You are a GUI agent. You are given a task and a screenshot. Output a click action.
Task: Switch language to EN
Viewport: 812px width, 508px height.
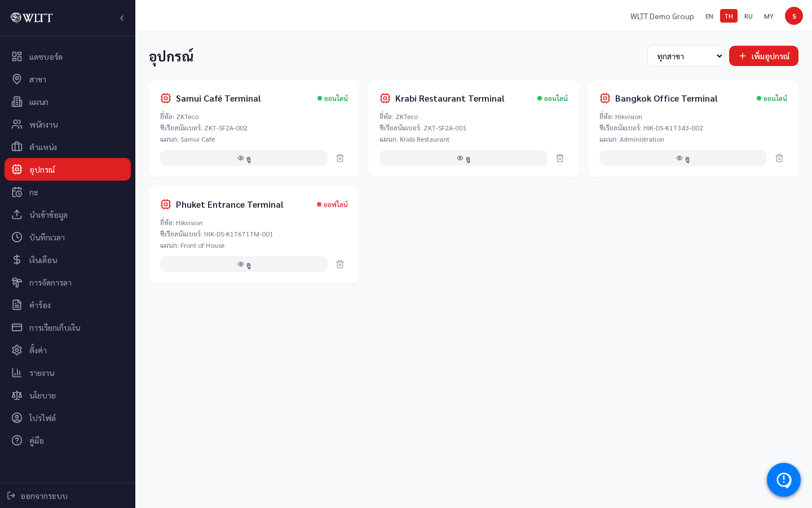pos(709,16)
